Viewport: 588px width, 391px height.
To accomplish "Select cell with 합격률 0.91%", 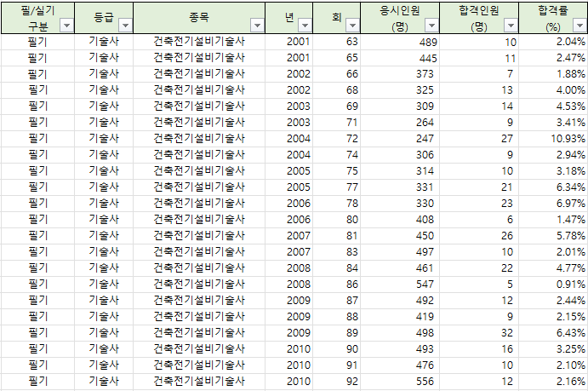I will tap(553, 285).
